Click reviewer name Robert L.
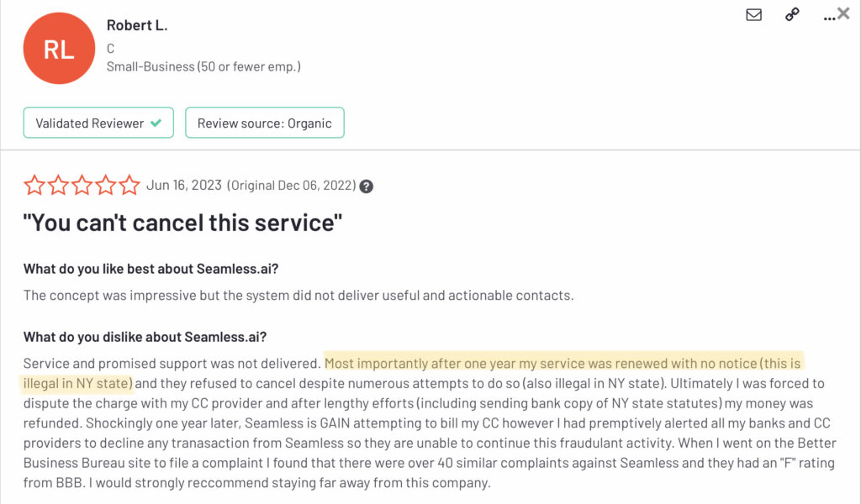 point(137,25)
